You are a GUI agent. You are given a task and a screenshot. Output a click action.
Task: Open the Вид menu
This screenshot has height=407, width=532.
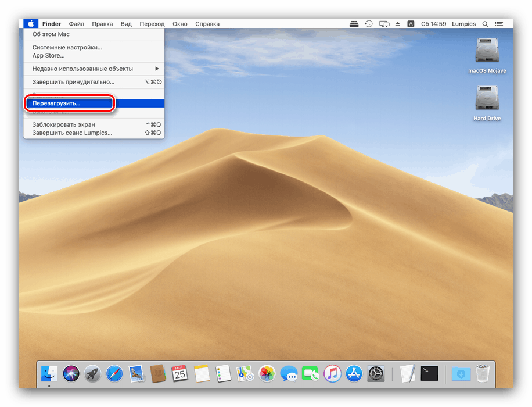126,24
